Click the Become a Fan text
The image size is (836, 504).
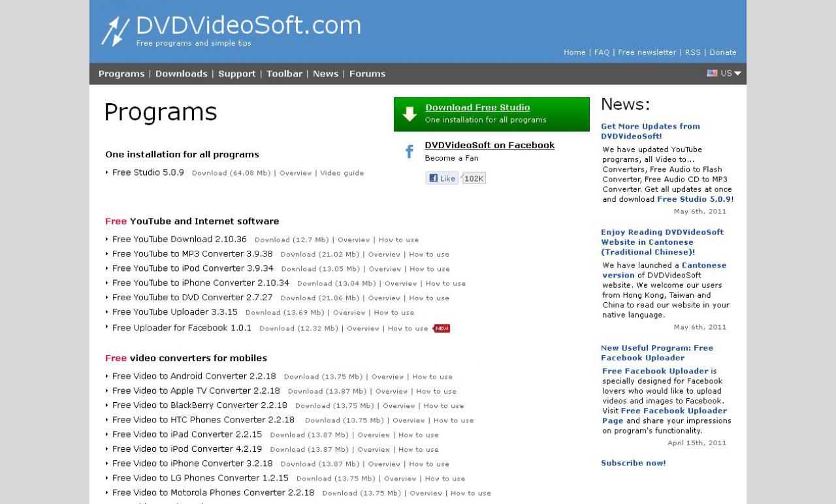click(451, 158)
